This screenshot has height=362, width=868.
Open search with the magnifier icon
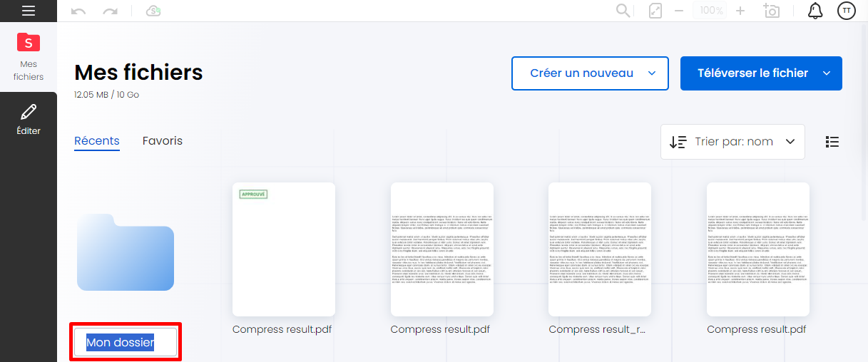623,11
